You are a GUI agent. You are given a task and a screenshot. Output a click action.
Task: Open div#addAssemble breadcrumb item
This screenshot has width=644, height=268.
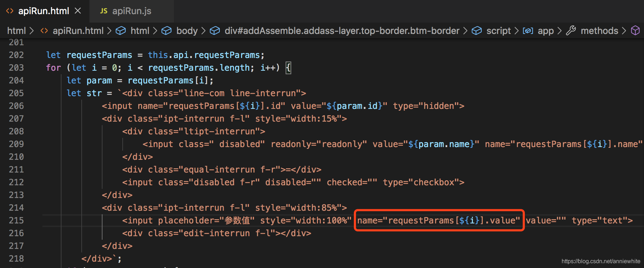[342, 31]
